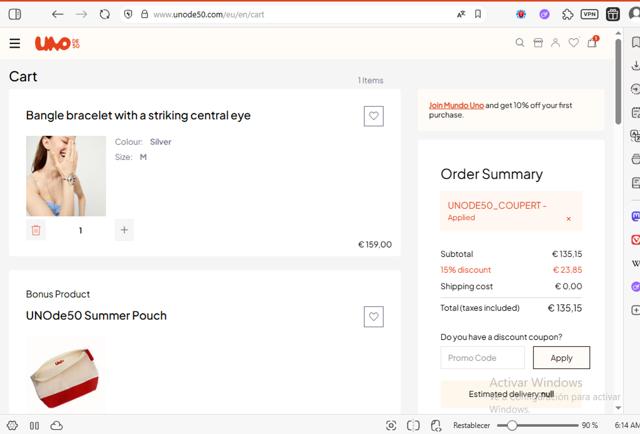View site security padlock info

tap(144, 14)
